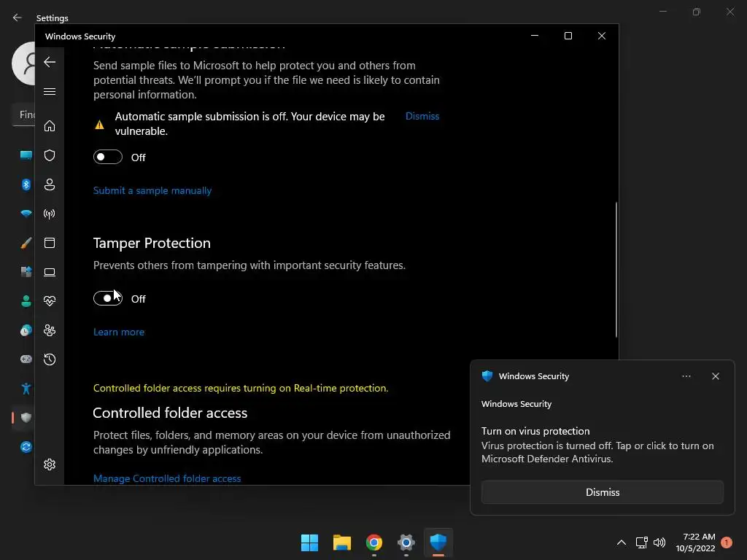Open Time & language icon in Settings
This screenshot has width=747, height=560.
[26, 330]
